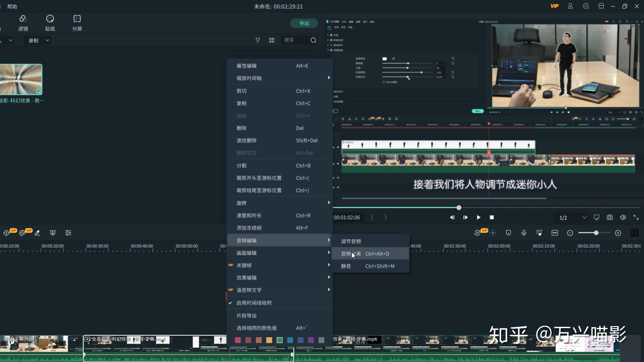644x362 pixels.
Task: Click the microphone voiceover icon
Action: click(524, 233)
